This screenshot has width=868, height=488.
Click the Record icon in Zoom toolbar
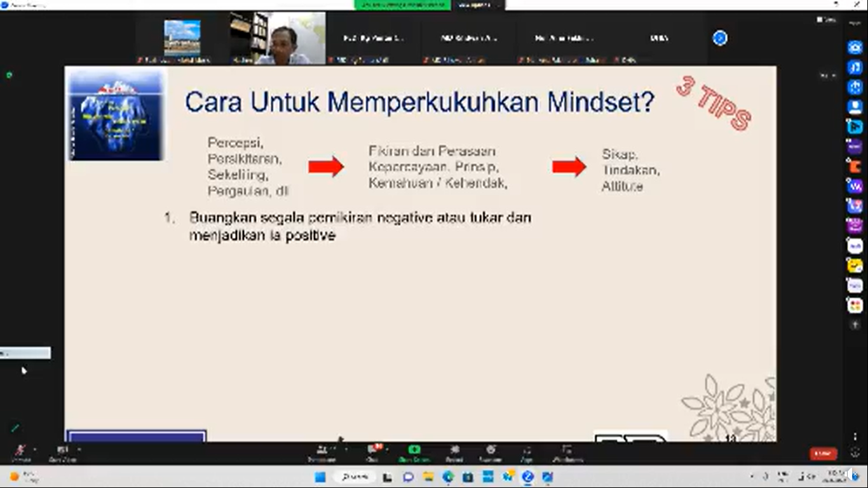click(454, 452)
